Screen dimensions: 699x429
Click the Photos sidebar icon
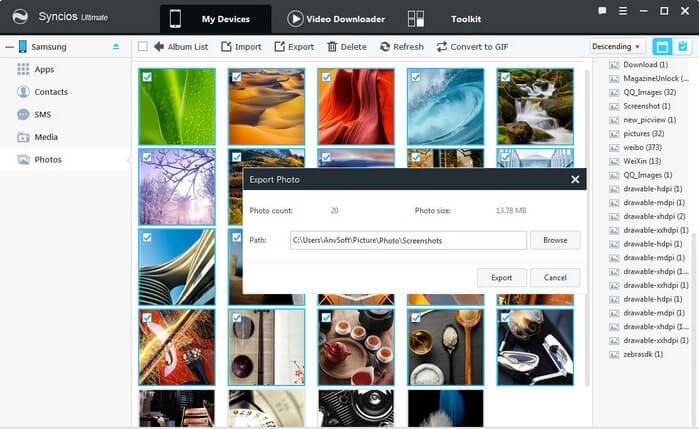(x=23, y=159)
